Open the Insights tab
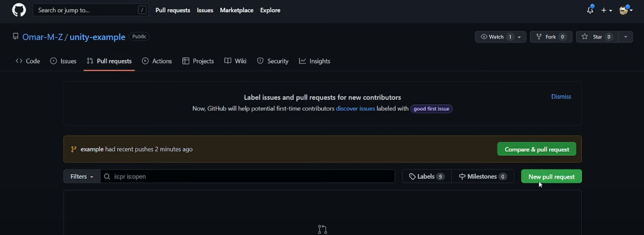The image size is (644, 235). click(x=315, y=61)
